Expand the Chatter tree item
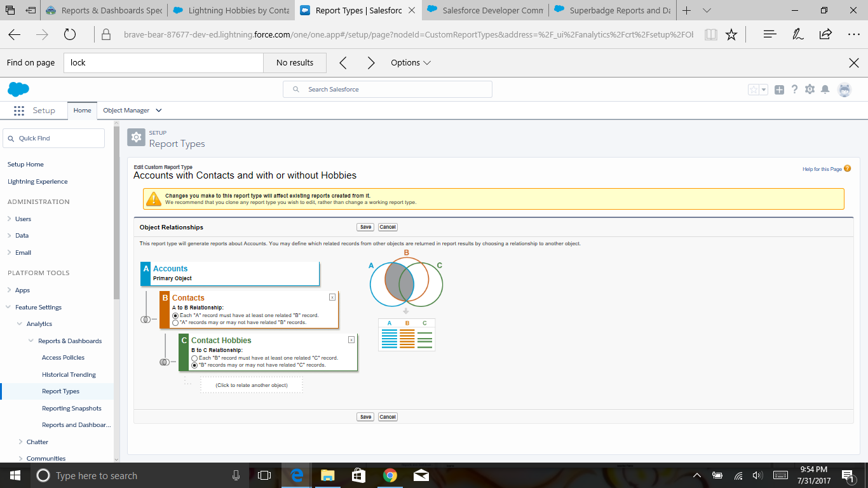Screen dimensions: 868x488 pos(21,442)
